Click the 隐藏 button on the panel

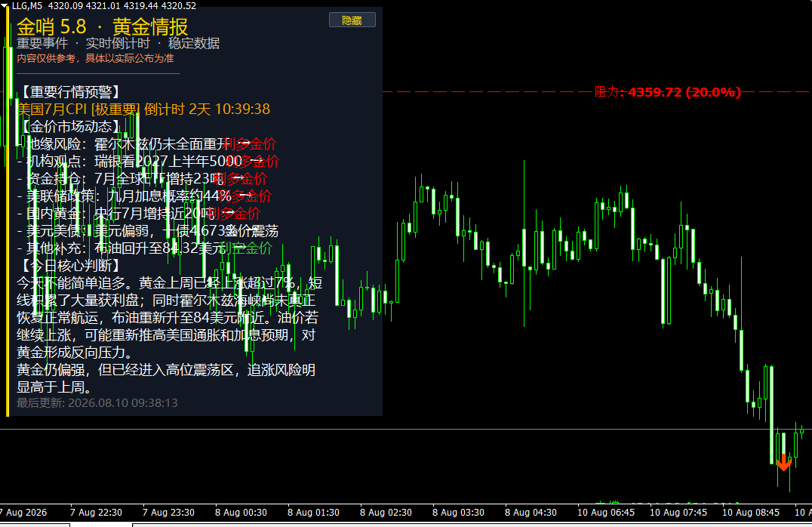pos(352,20)
